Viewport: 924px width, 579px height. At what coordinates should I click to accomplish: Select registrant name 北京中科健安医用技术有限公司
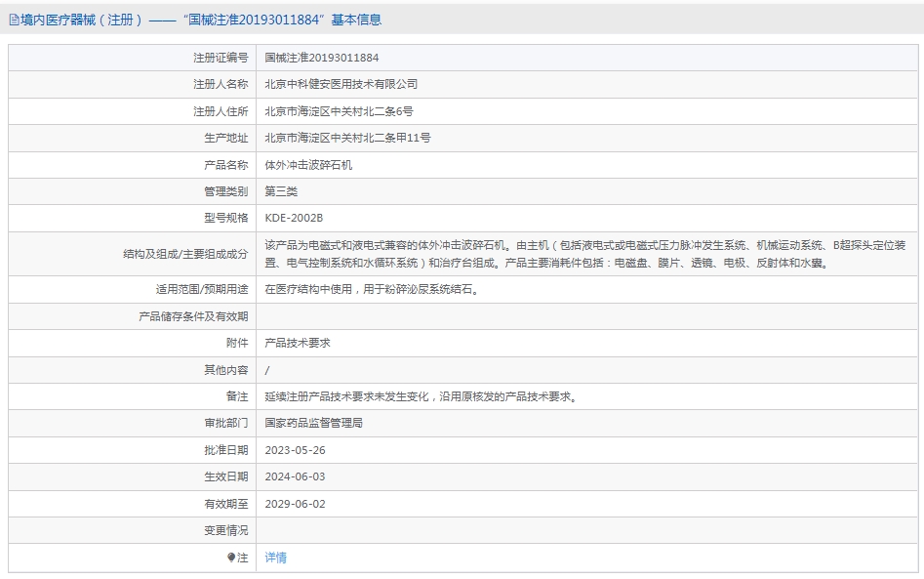pos(341,84)
